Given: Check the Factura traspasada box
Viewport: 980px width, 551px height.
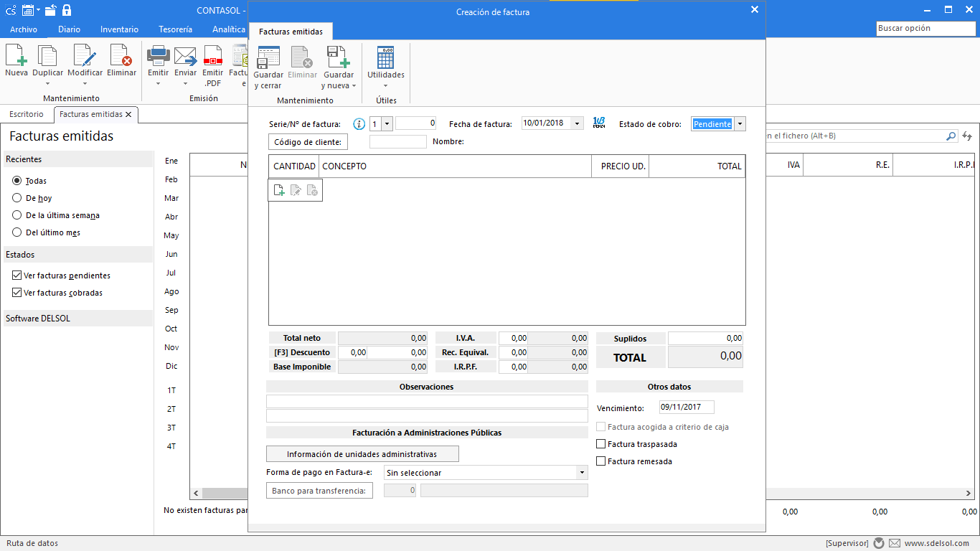Looking at the screenshot, I should [601, 444].
